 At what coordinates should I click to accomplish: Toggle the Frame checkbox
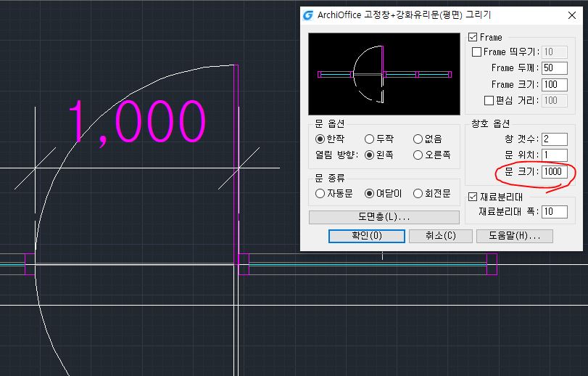point(473,37)
